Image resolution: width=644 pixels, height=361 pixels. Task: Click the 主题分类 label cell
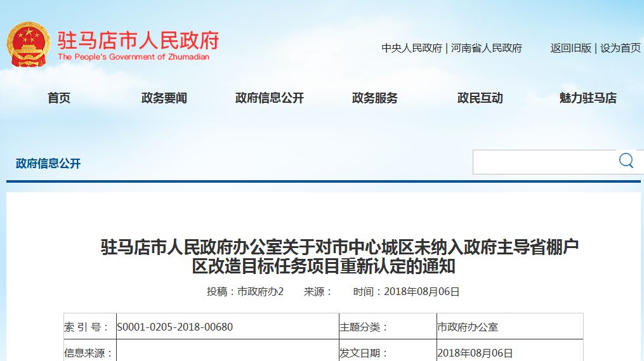click(x=388, y=327)
